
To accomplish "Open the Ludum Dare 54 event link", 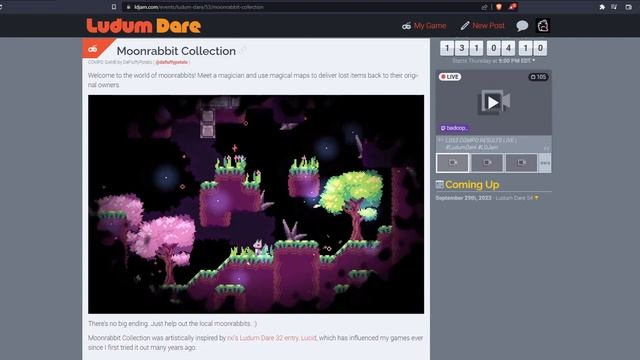I will coord(514,198).
